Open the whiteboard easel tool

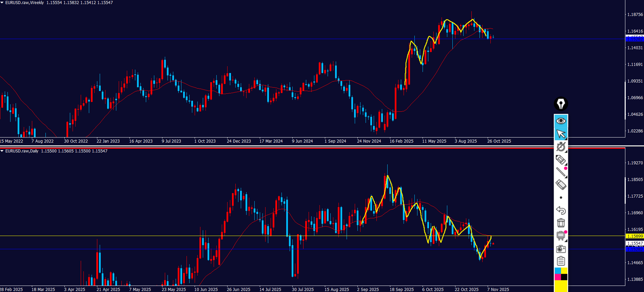(x=561, y=236)
